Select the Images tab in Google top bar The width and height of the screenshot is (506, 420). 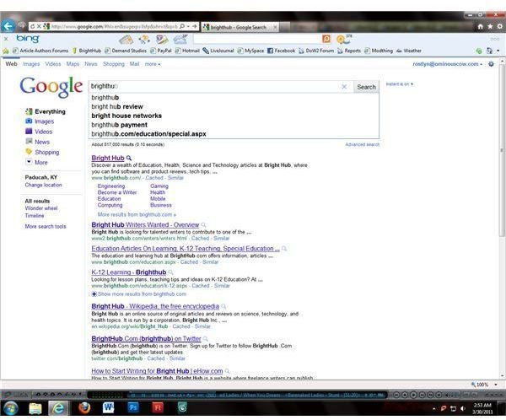coord(31,64)
